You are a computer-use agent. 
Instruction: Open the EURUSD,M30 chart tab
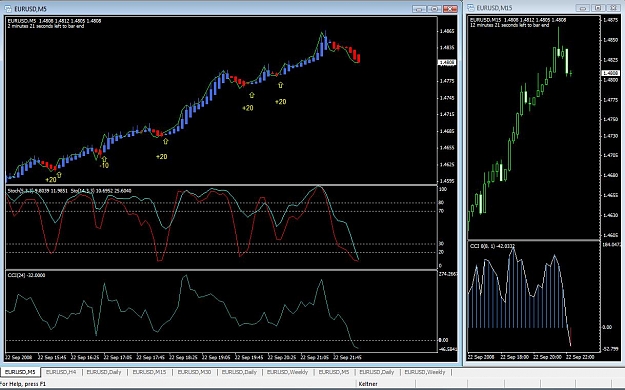coord(194,372)
